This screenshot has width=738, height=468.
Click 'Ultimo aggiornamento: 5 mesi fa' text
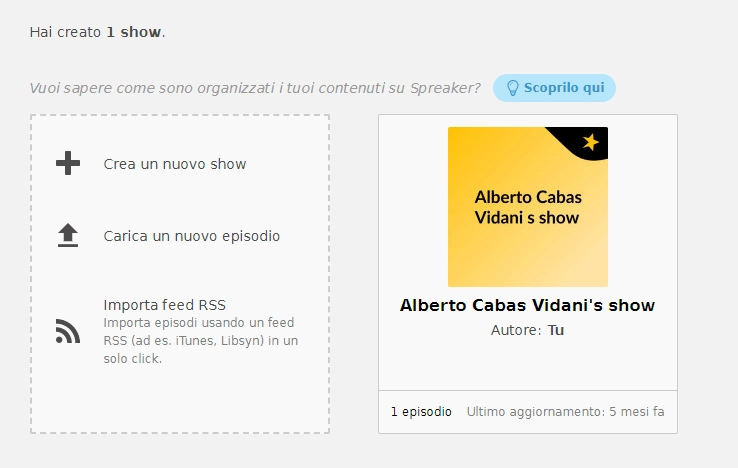click(x=565, y=412)
